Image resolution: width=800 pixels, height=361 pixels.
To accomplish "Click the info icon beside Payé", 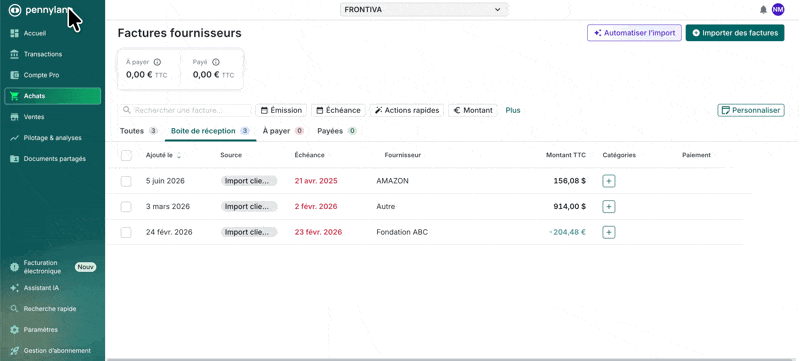I will click(216, 62).
